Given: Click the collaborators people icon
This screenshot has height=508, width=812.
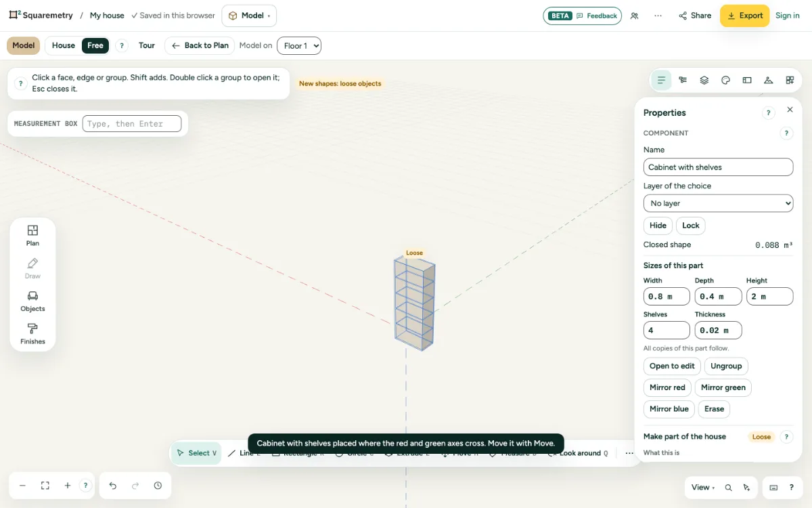Looking at the screenshot, I should [634, 16].
